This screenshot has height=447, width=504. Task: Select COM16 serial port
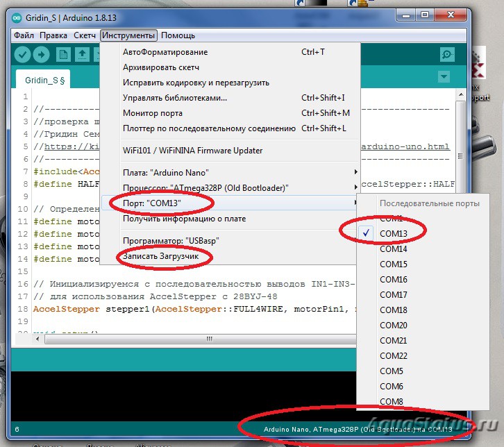point(423,280)
